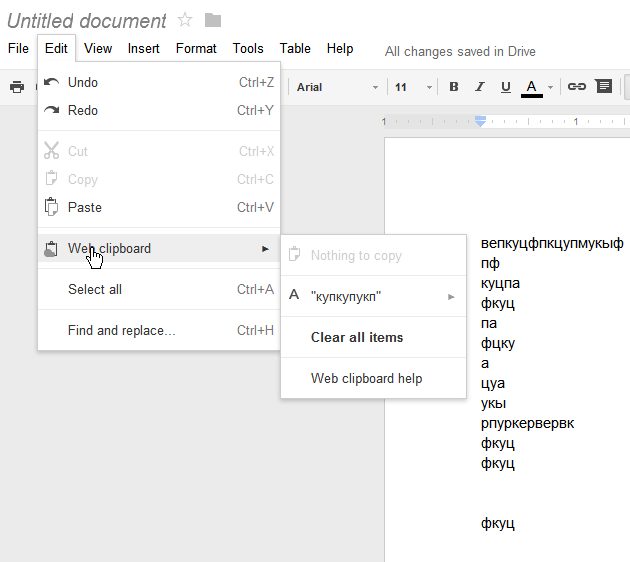Click Clear all items in Web clipboard

357,337
